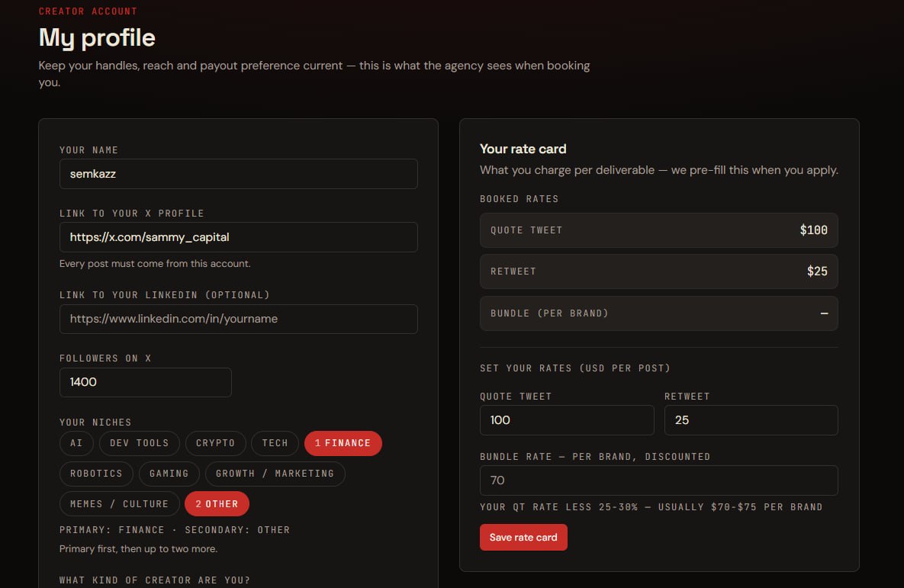Click the Followers on X field
904x588 pixels.
point(145,382)
